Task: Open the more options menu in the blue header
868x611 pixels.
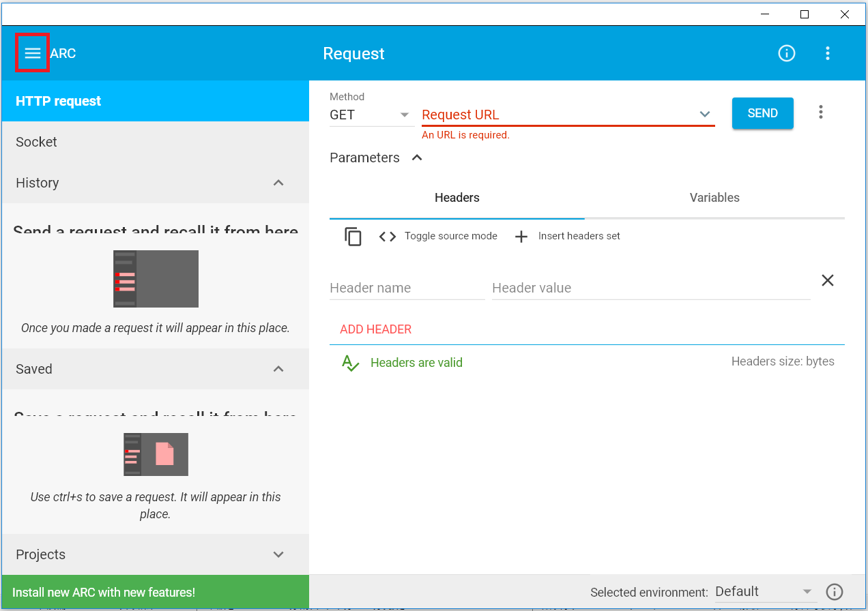Action: point(828,53)
